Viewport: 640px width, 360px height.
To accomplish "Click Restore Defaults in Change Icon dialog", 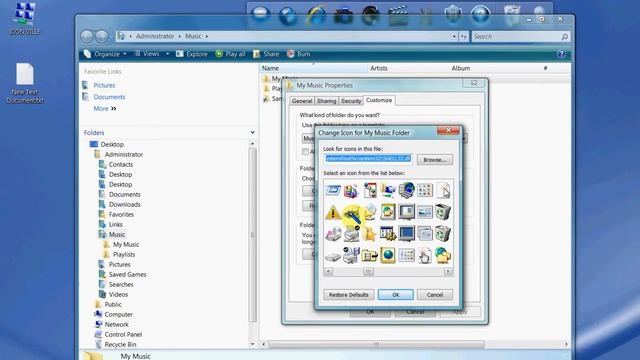I will 349,295.
